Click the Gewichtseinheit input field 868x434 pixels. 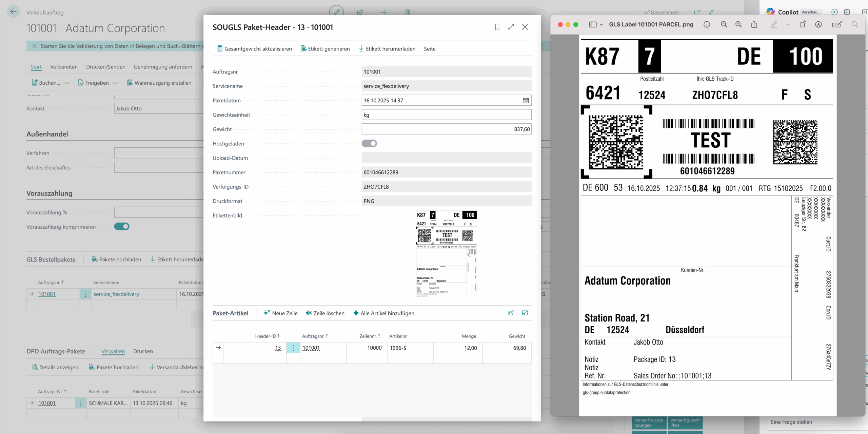pos(446,115)
